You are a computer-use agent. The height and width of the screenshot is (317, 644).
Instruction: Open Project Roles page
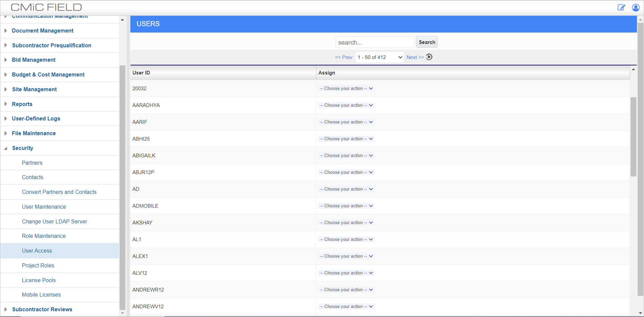[38, 265]
